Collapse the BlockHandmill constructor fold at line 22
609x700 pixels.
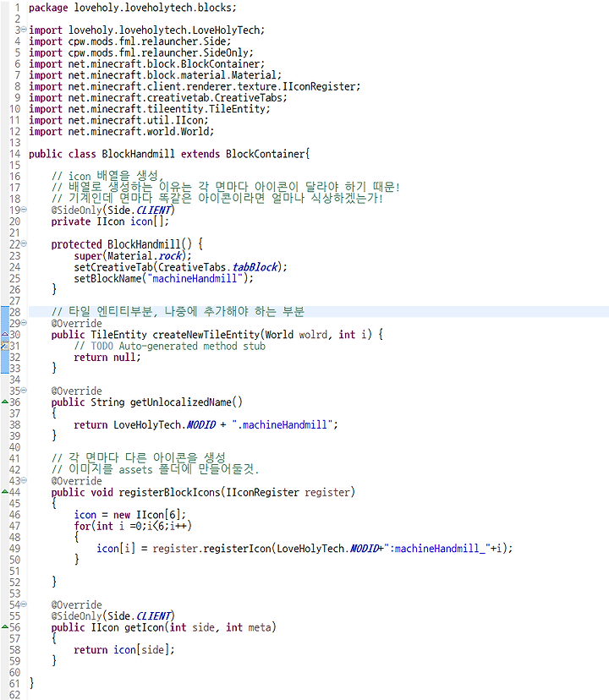[x=24, y=243]
